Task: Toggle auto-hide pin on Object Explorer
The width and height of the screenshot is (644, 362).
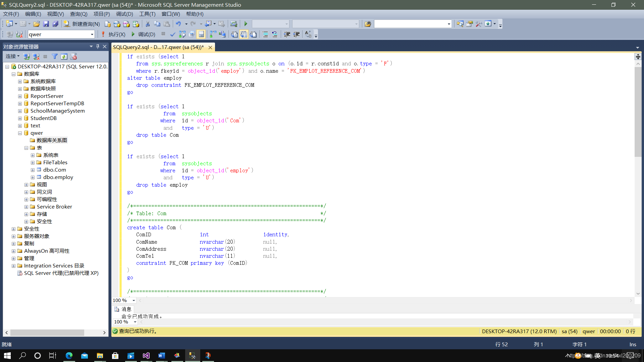Action: click(98, 47)
